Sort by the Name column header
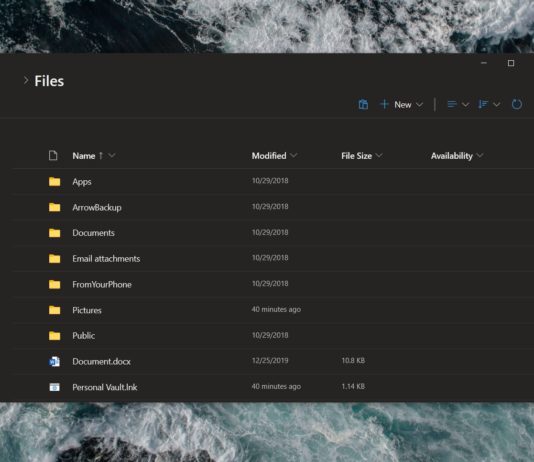 [x=84, y=156]
